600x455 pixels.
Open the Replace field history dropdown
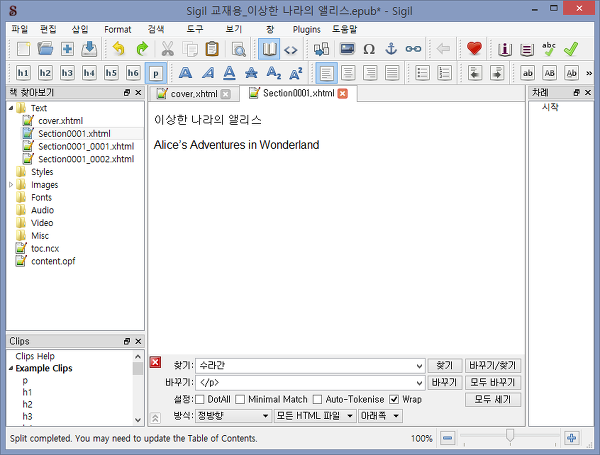tap(419, 383)
